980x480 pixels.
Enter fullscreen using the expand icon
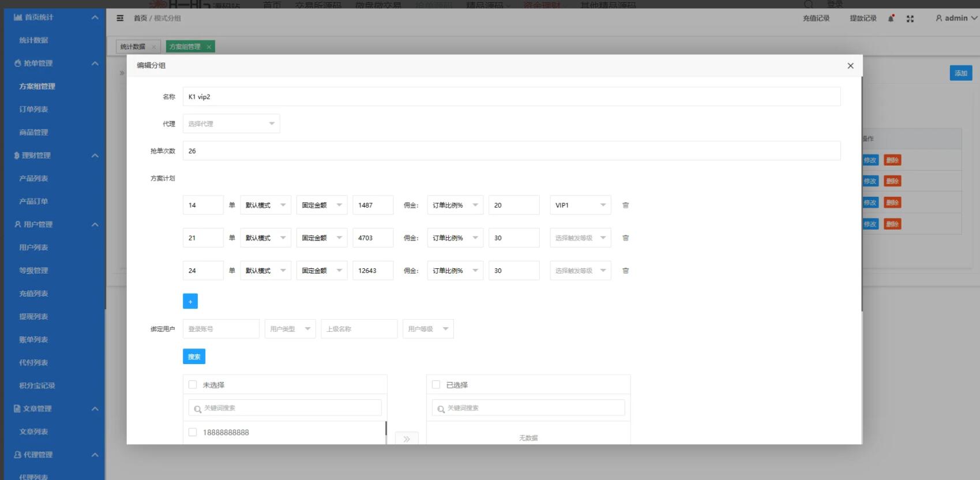pyautogui.click(x=910, y=18)
